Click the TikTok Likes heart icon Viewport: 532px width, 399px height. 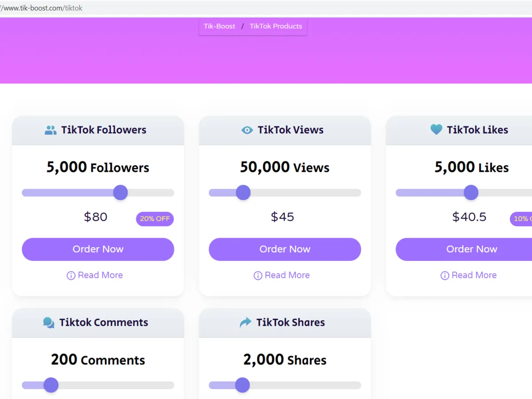click(x=436, y=129)
